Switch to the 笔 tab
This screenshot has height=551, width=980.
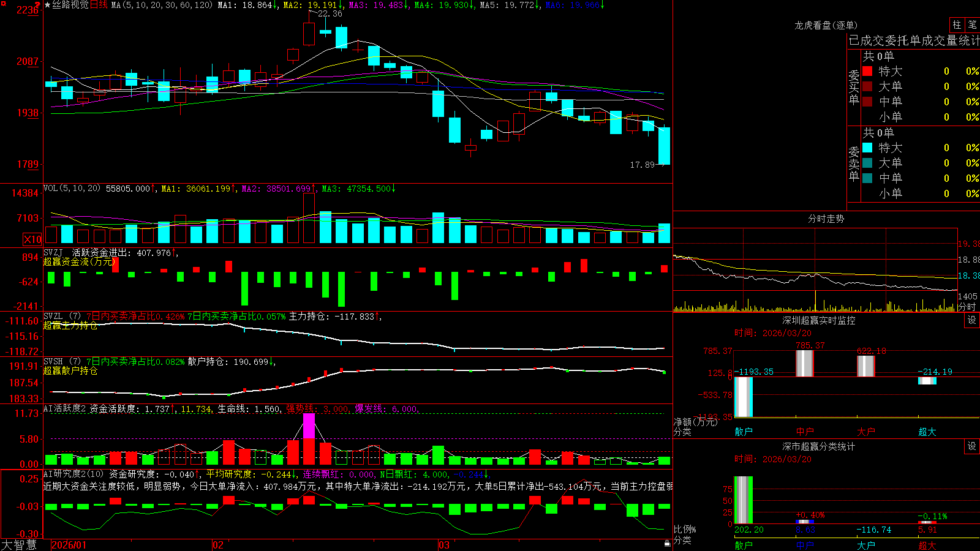[972, 24]
